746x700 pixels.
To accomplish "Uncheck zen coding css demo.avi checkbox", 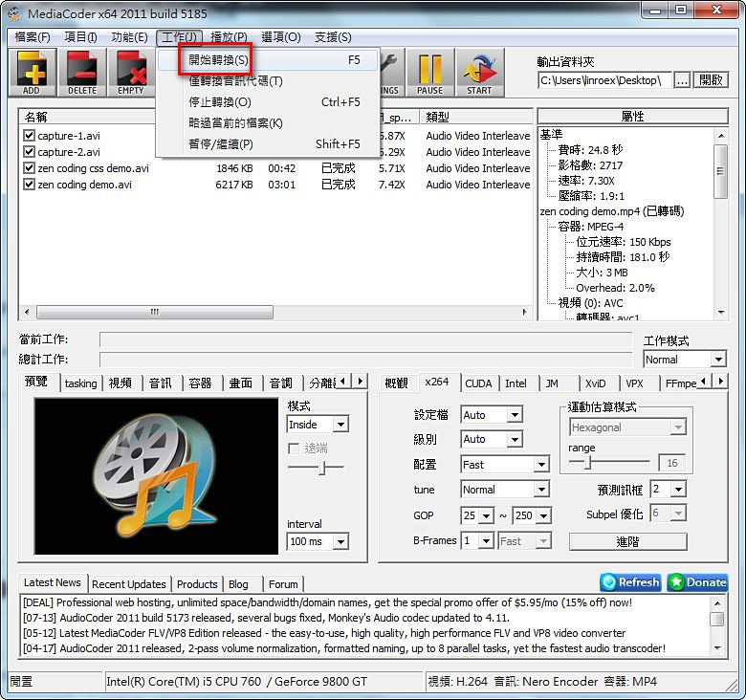I will tap(29, 168).
